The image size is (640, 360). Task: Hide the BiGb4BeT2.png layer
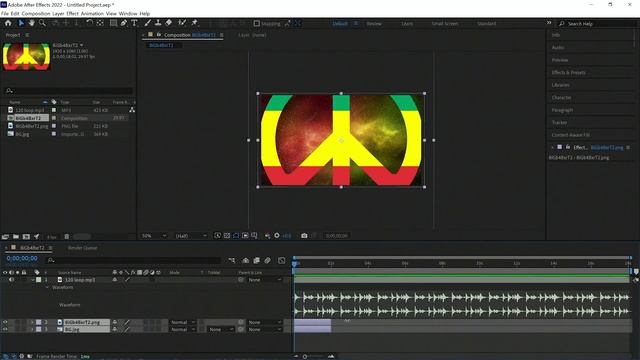(5, 322)
